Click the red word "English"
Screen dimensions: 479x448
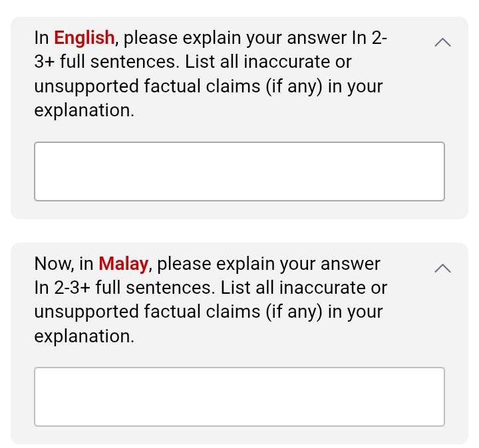(x=84, y=38)
